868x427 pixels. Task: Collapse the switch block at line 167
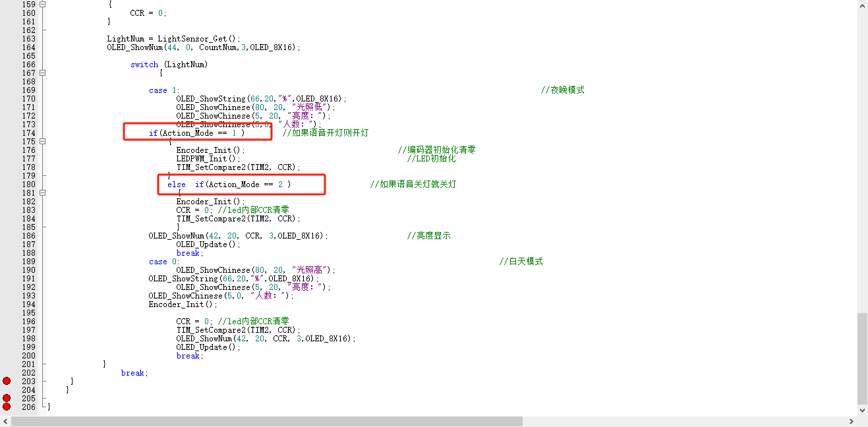(x=42, y=72)
